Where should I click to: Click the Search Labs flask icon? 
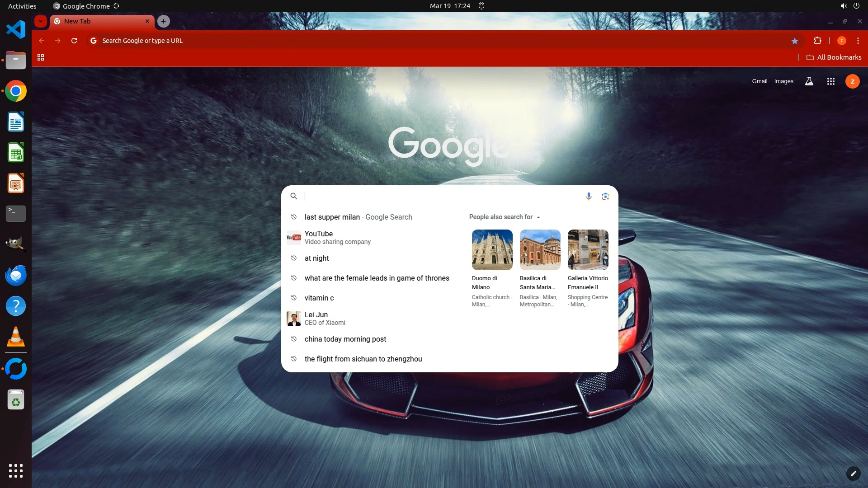tap(809, 81)
